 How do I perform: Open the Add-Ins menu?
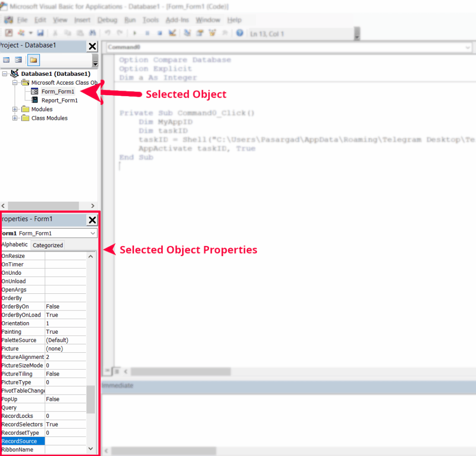(177, 20)
